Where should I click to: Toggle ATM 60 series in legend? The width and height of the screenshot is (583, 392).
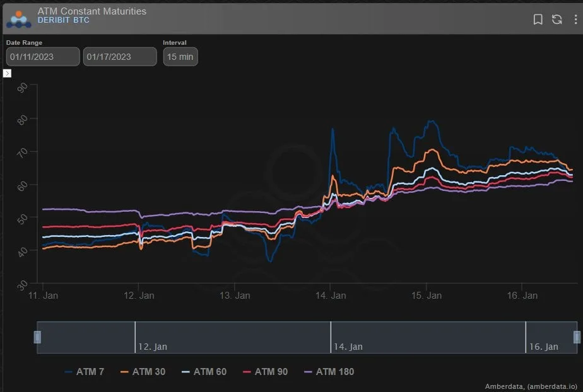(x=204, y=372)
